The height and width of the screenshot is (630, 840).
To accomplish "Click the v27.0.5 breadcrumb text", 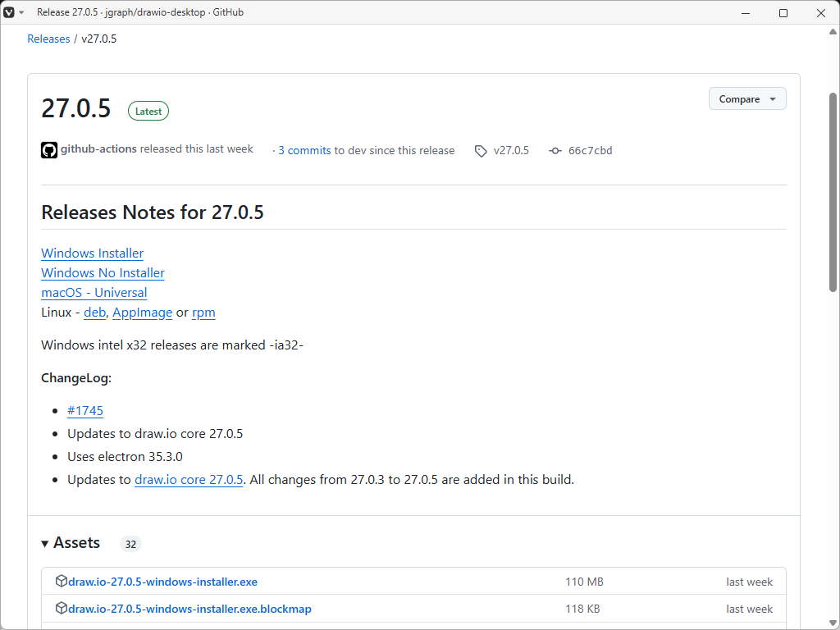I will click(99, 39).
